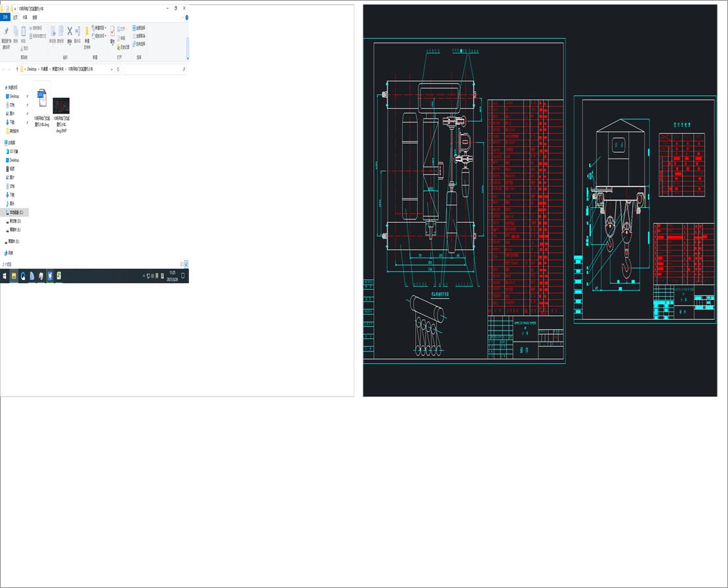This screenshot has height=588, width=728.
Task: Open the File menu
Action: (5, 18)
